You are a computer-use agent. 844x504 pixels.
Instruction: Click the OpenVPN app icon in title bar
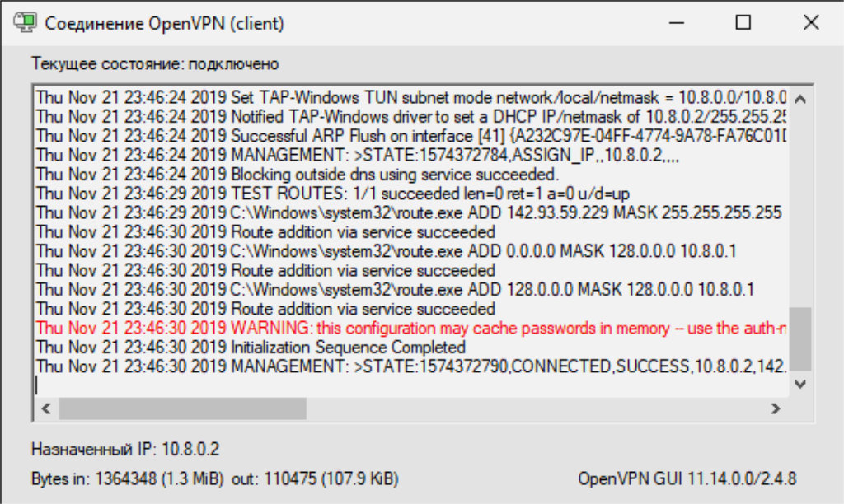coord(25,23)
